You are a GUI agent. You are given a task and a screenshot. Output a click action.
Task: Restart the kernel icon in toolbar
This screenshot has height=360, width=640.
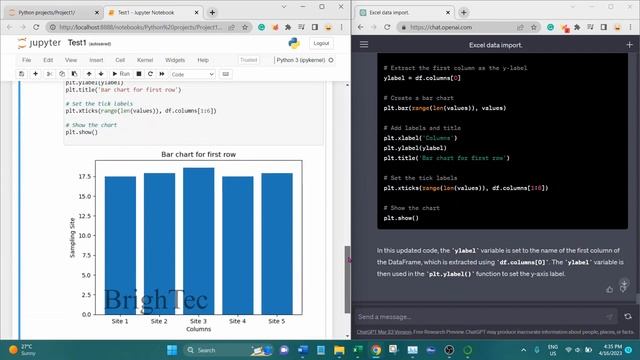click(150, 74)
